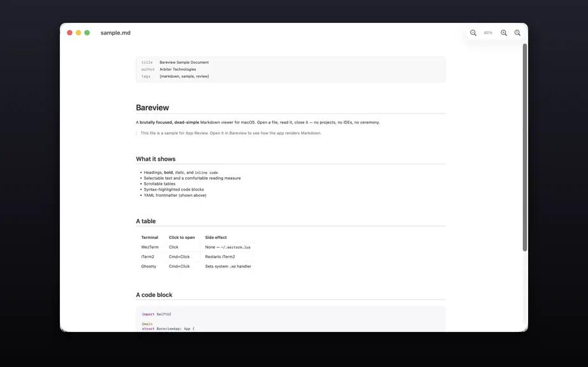Click the 'Sets system .md handler' cell

pyautogui.click(x=228, y=266)
